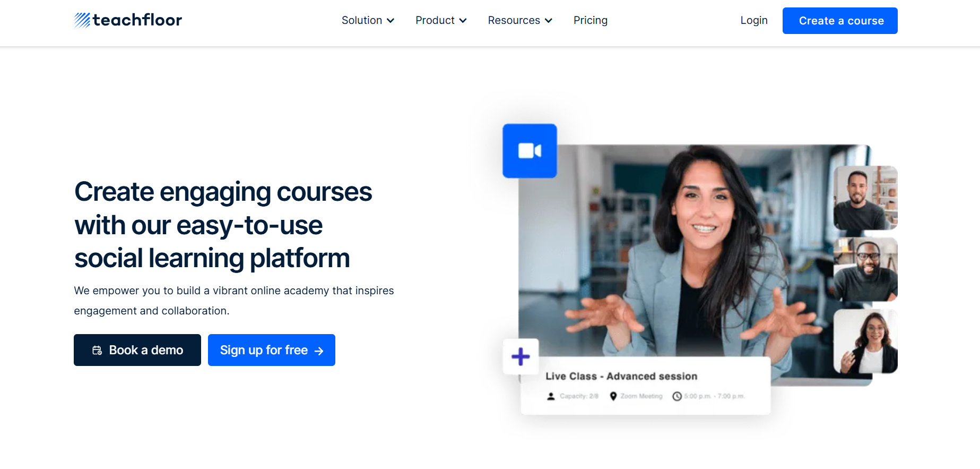Click the purple plus icon tile
This screenshot has height=469, width=980.
coord(521,356)
